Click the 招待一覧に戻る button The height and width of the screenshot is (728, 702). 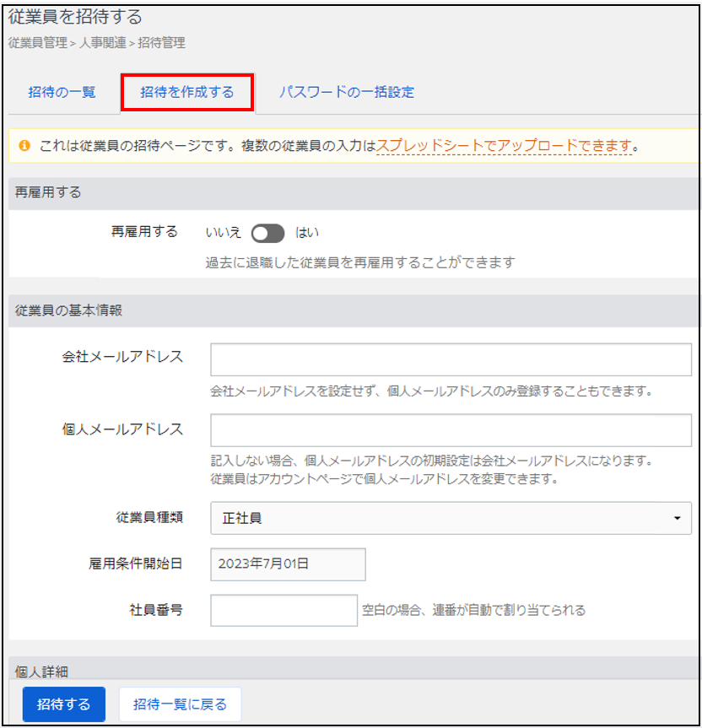click(x=180, y=704)
